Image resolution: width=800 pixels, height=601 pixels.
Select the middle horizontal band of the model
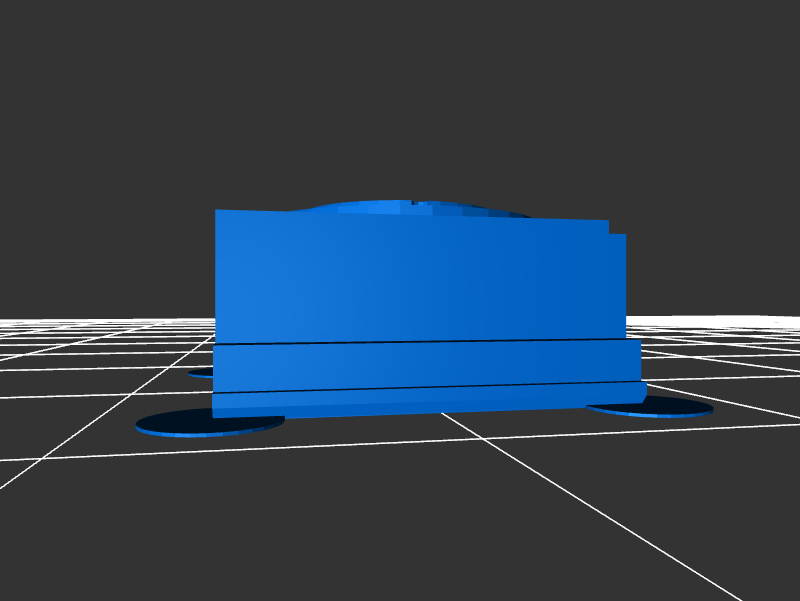pyautogui.click(x=425, y=366)
